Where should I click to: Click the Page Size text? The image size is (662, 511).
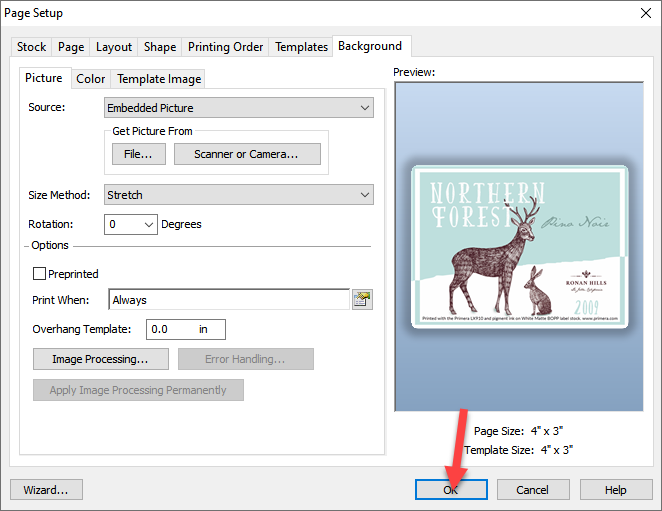point(518,431)
